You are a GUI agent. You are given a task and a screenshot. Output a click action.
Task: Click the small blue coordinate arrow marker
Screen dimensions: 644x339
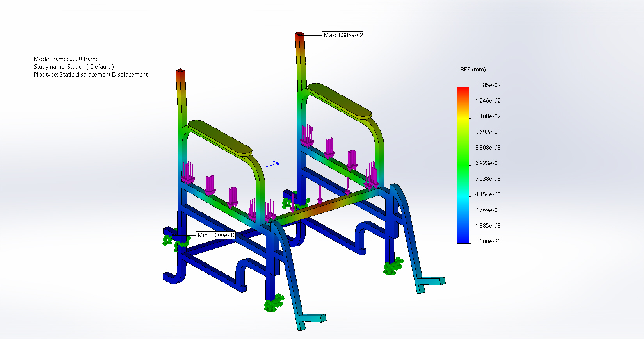272,164
